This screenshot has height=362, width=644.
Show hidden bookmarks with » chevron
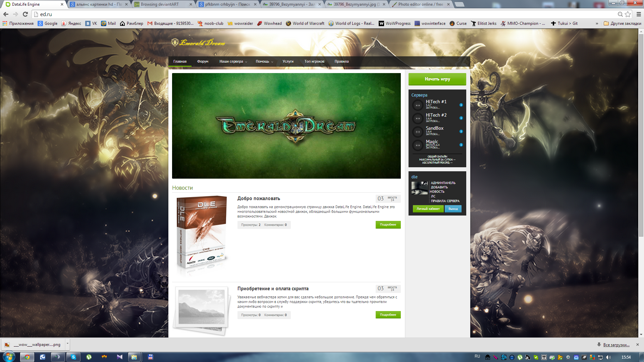[597, 23]
